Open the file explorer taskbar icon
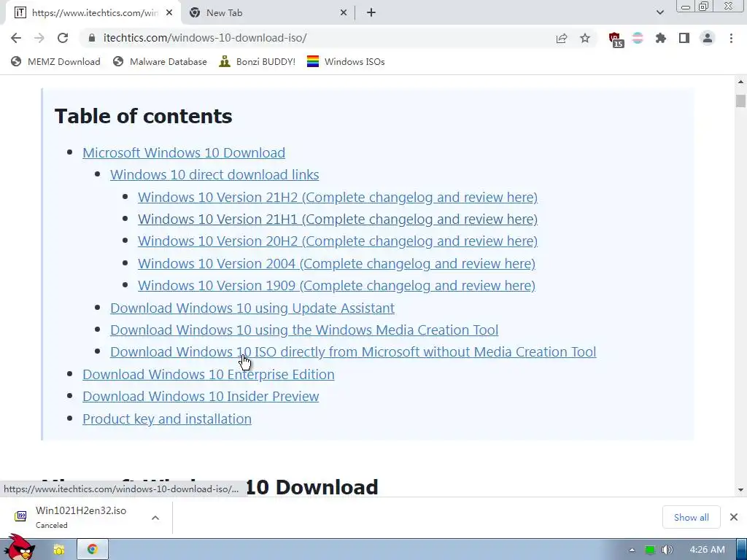 (x=59, y=550)
